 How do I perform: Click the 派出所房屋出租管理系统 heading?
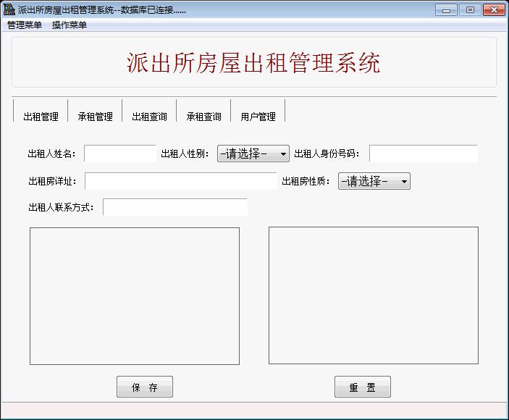tap(253, 63)
